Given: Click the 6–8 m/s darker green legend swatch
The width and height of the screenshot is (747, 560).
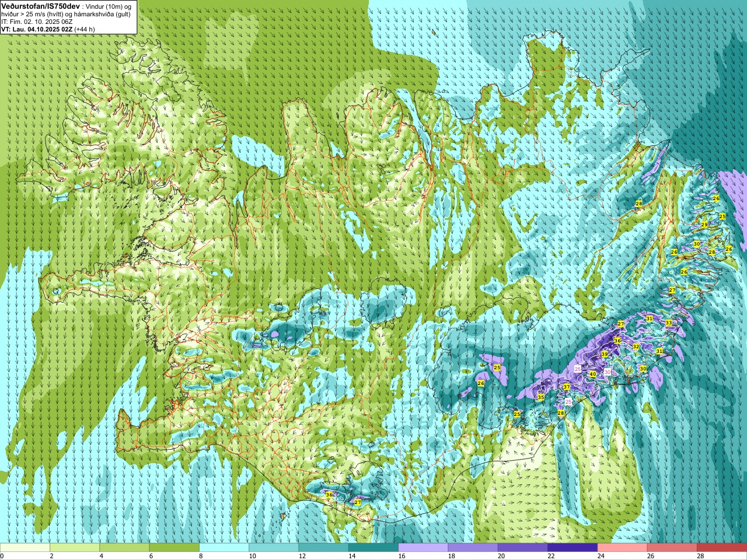Looking at the screenshot, I should click(x=174, y=548).
